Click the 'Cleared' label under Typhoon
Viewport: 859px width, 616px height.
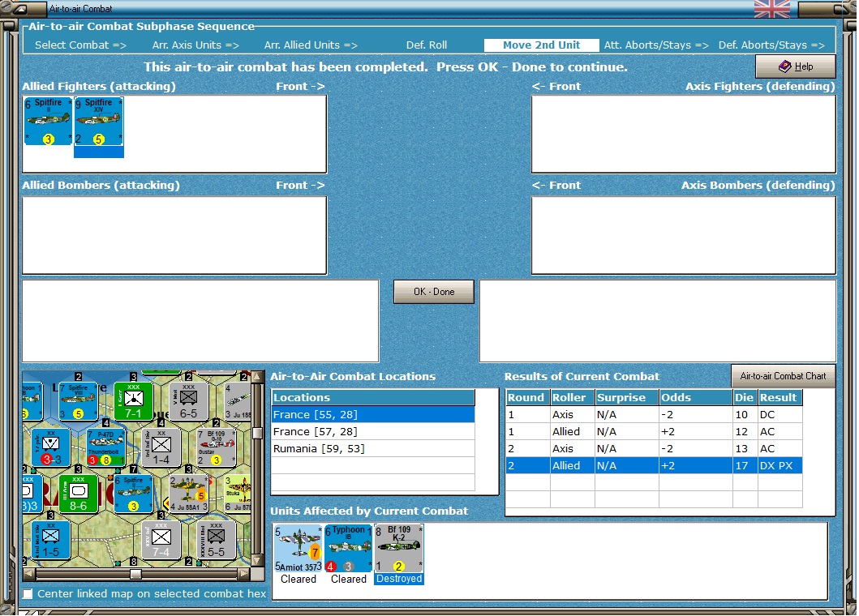pyautogui.click(x=349, y=579)
